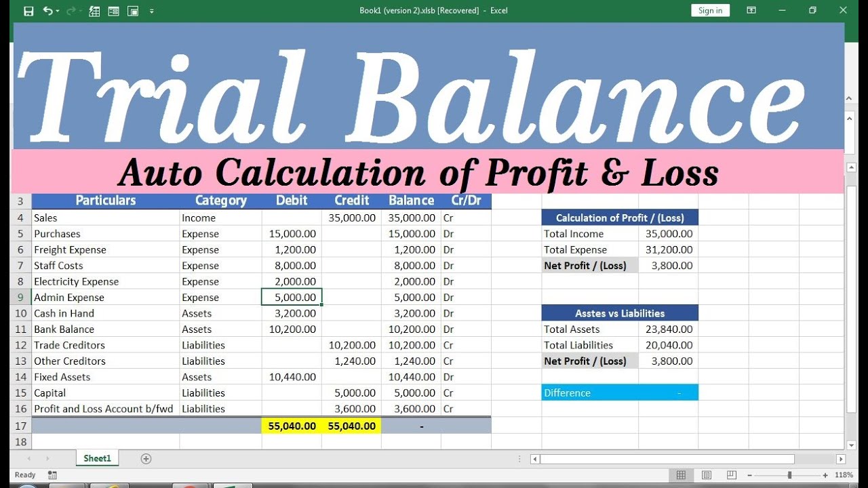This screenshot has height=488, width=868.
Task: Select the Total Liabilities value 20,040.00
Action: coord(668,345)
